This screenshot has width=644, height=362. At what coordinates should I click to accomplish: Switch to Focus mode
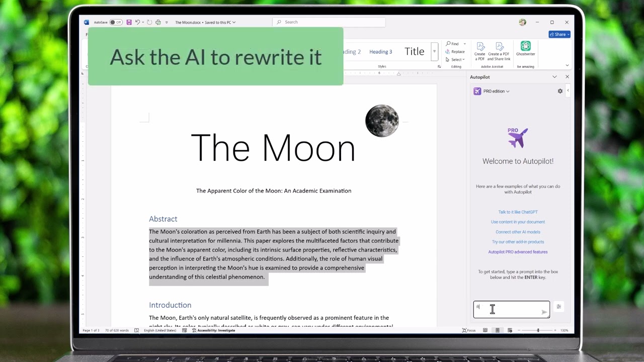click(469, 330)
